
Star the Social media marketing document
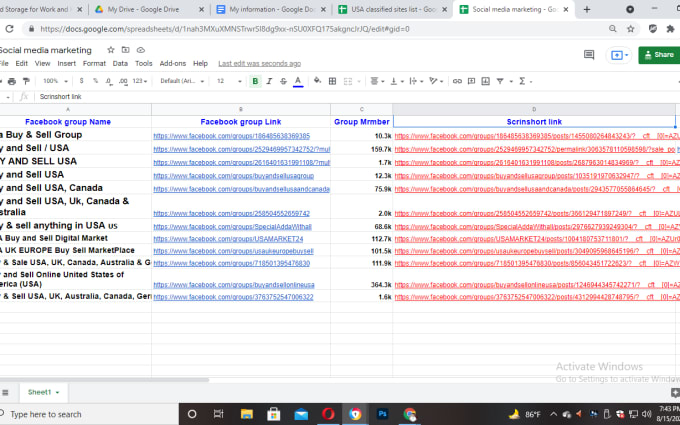[x=111, y=50]
